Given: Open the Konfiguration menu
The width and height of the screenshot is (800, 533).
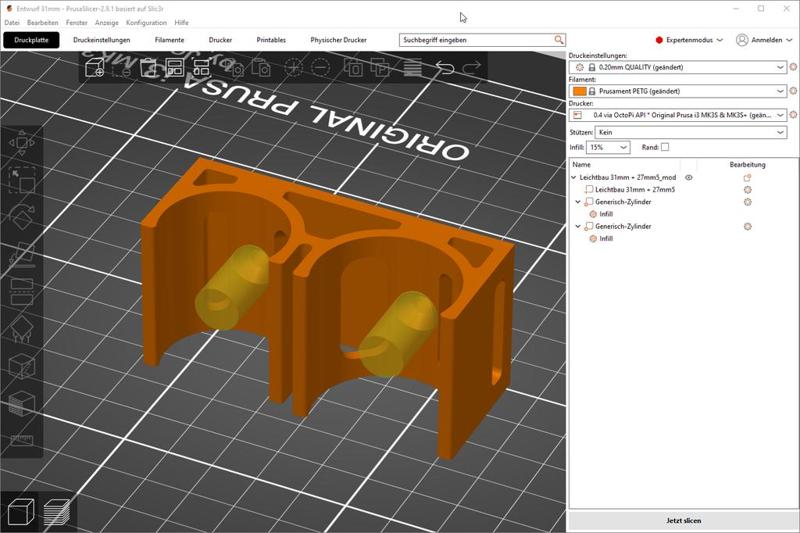Looking at the screenshot, I should pyautogui.click(x=146, y=22).
